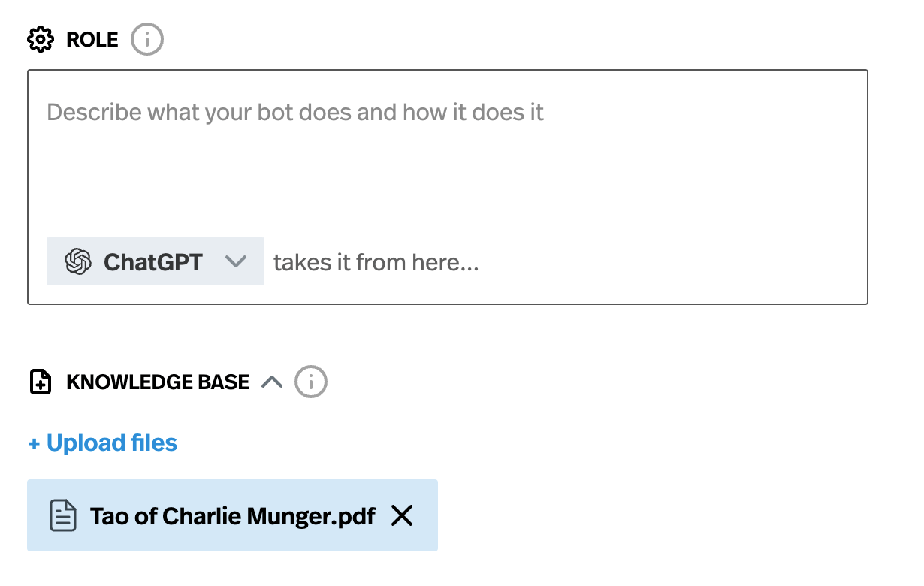This screenshot has width=924, height=586.
Task: Open the info tooltip next to ROLE
Action: point(147,39)
